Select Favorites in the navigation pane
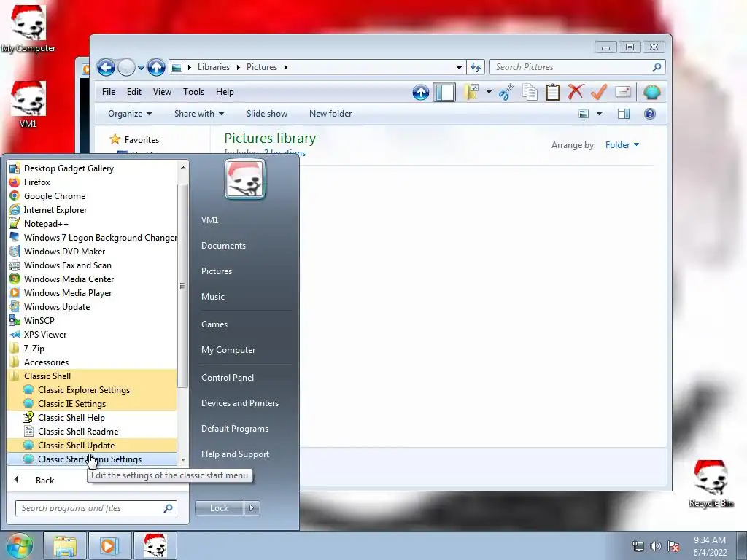Image resolution: width=747 pixels, height=560 pixels. click(x=142, y=139)
